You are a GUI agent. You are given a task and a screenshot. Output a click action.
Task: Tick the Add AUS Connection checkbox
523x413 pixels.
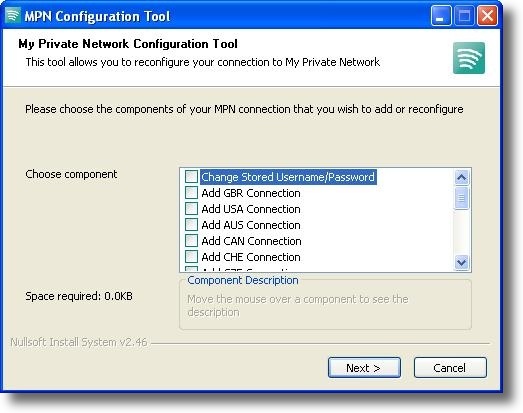click(191, 225)
